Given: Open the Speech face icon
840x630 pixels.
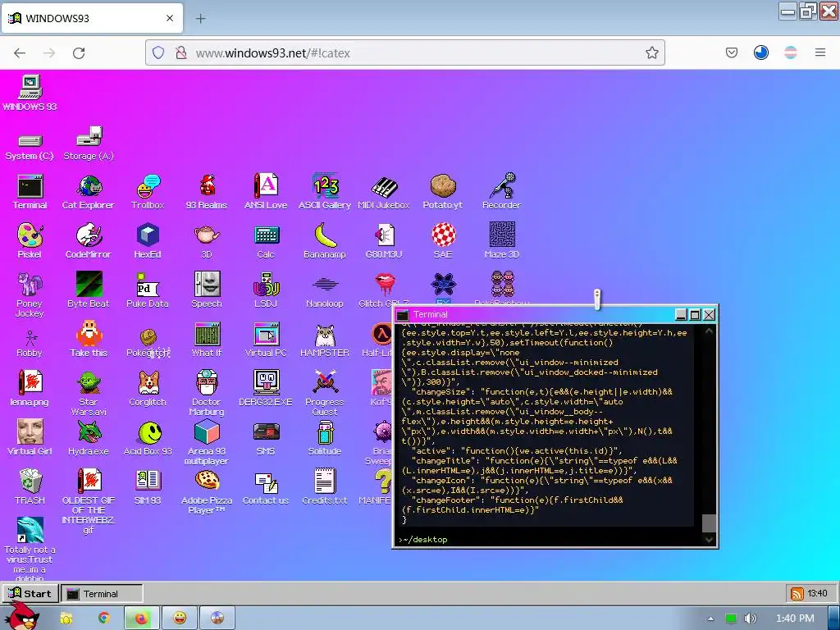Looking at the screenshot, I should 207,290.
